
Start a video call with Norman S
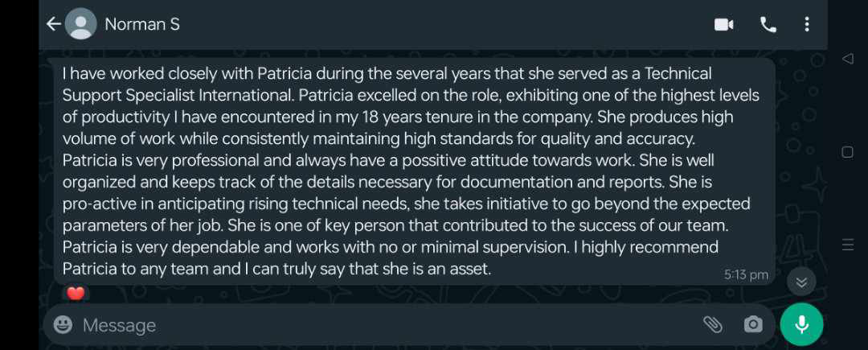pyautogui.click(x=723, y=24)
